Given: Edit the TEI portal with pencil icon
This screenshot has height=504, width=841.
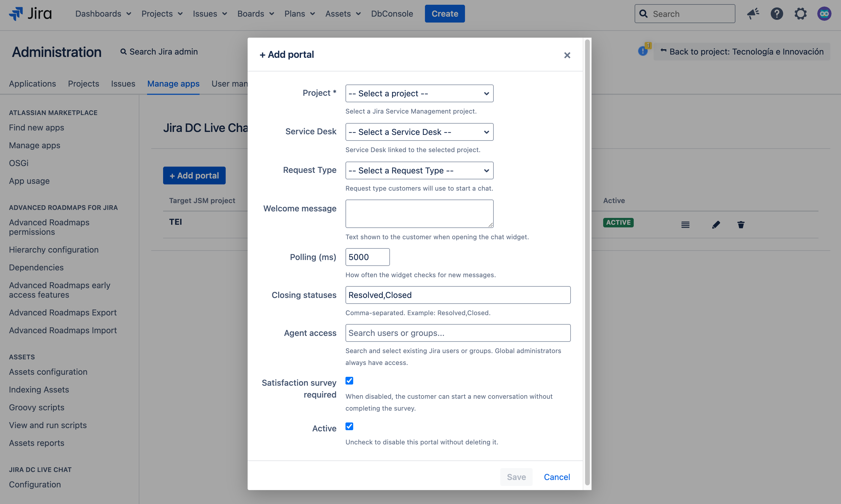Looking at the screenshot, I should click(716, 224).
